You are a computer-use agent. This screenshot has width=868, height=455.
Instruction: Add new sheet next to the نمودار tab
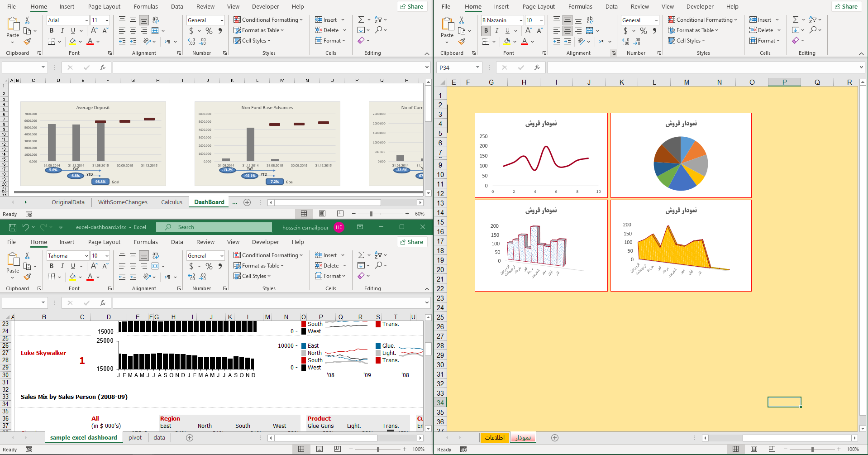(x=555, y=438)
